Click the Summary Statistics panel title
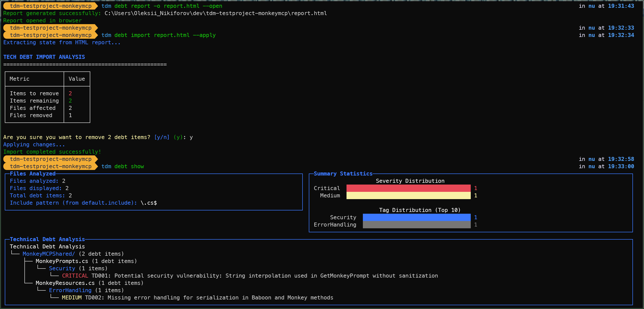Screen dimensions: 644x309 point(343,174)
